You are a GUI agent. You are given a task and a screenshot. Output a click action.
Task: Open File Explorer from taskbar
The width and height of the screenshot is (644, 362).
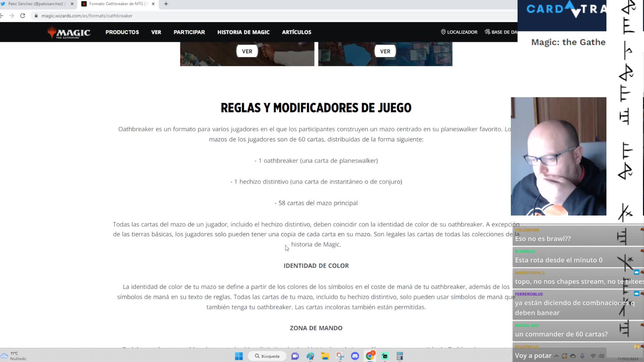coord(325,356)
